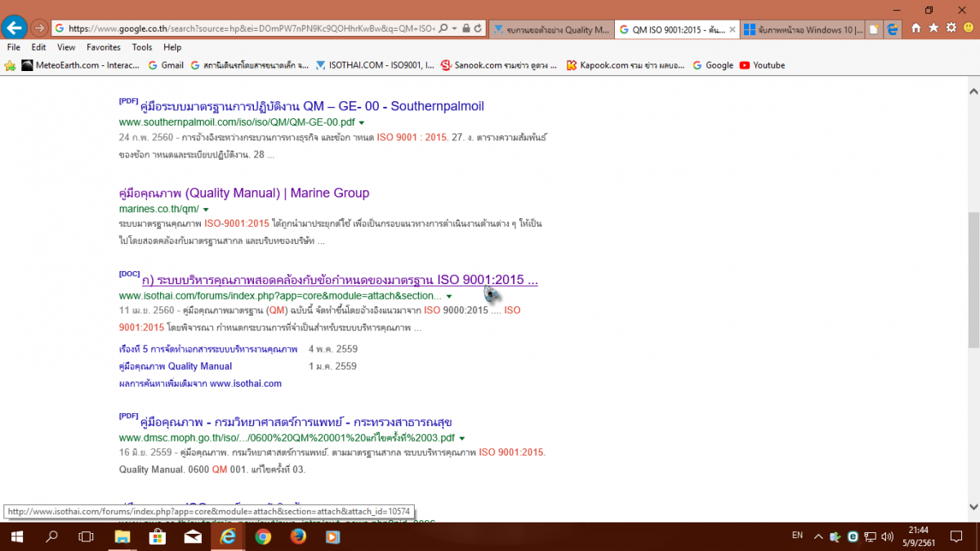Viewport: 980px width, 551px height.
Task: Click the smiley feedback icon
Action: 969,28
